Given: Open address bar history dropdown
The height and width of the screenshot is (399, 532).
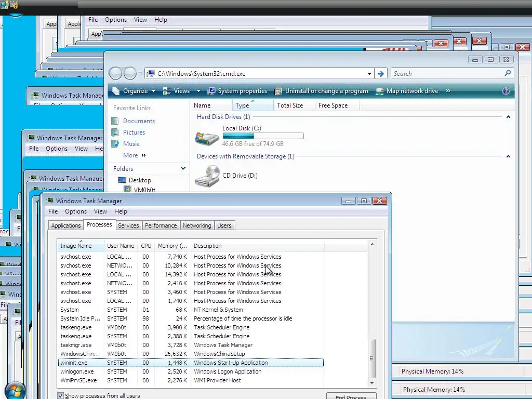Looking at the screenshot, I should pyautogui.click(x=369, y=74).
